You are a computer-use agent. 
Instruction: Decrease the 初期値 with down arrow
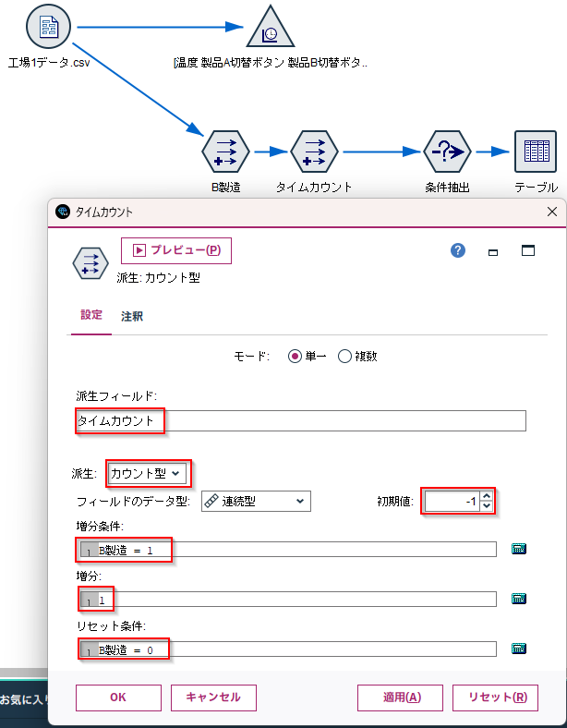487,506
